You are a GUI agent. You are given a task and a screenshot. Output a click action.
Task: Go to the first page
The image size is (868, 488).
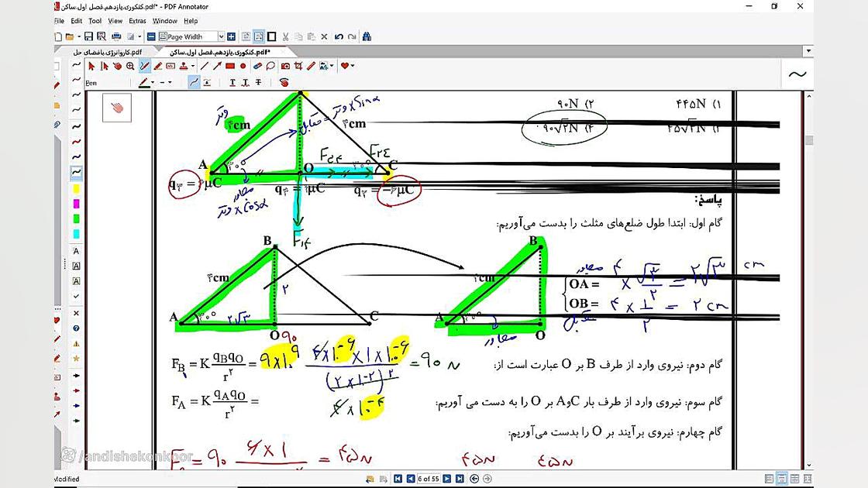point(398,479)
